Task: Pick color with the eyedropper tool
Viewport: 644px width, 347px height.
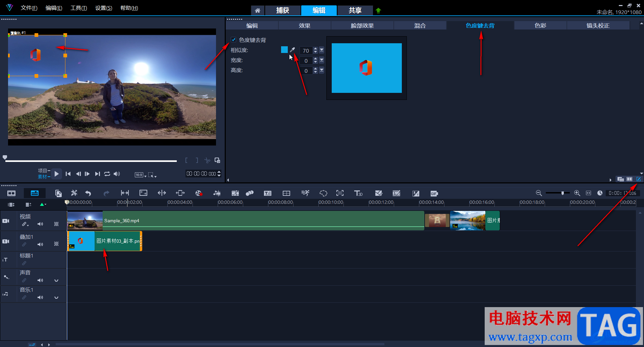Action: click(292, 50)
